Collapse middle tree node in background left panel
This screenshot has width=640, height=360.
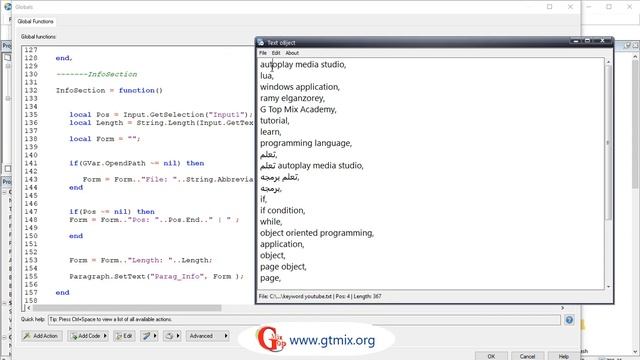(5, 303)
